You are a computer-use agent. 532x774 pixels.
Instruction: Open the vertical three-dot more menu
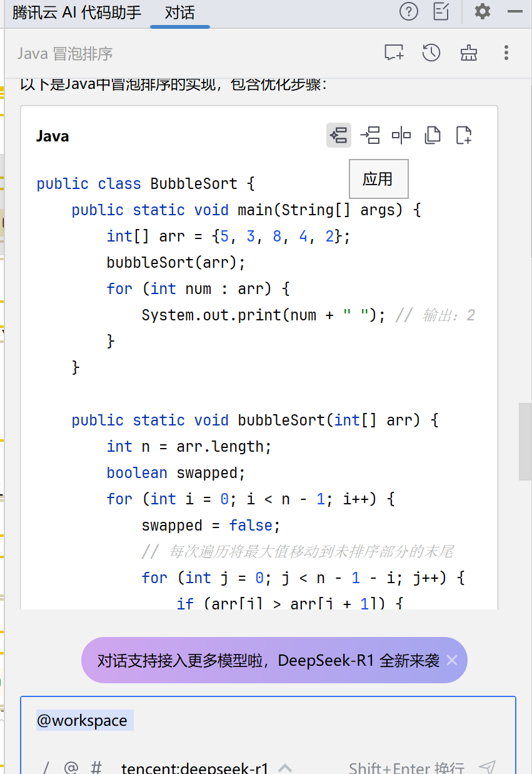point(506,53)
